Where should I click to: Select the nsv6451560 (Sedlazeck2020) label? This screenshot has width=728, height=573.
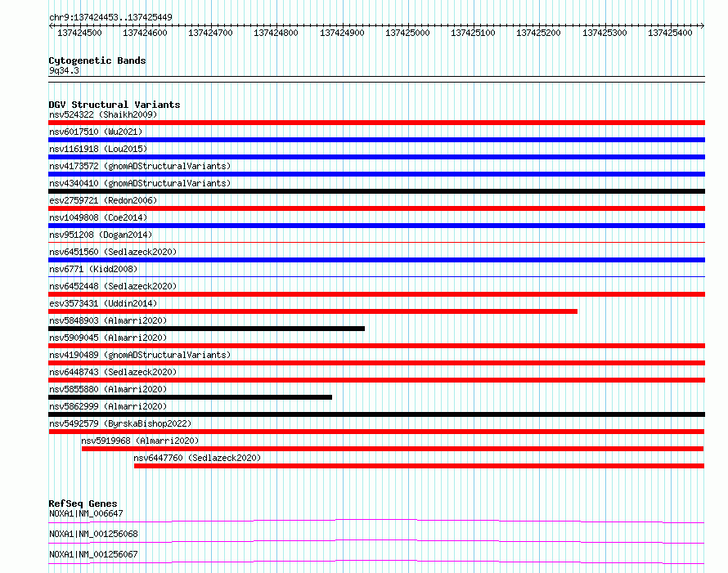point(113,252)
